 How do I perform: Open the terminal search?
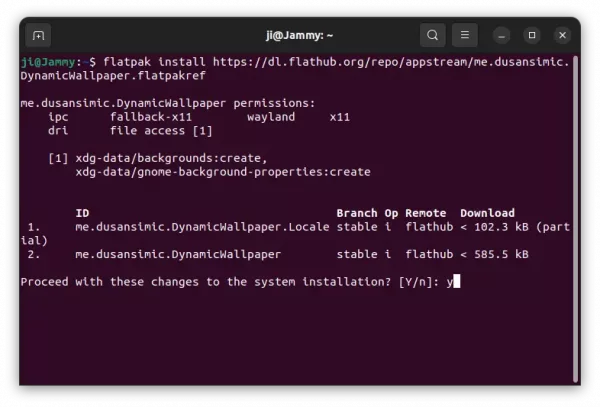432,35
